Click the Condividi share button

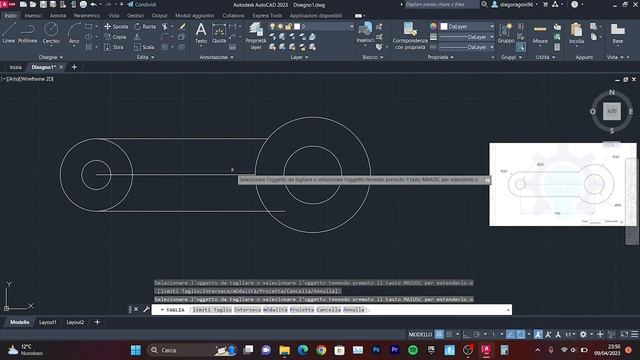[142, 4]
